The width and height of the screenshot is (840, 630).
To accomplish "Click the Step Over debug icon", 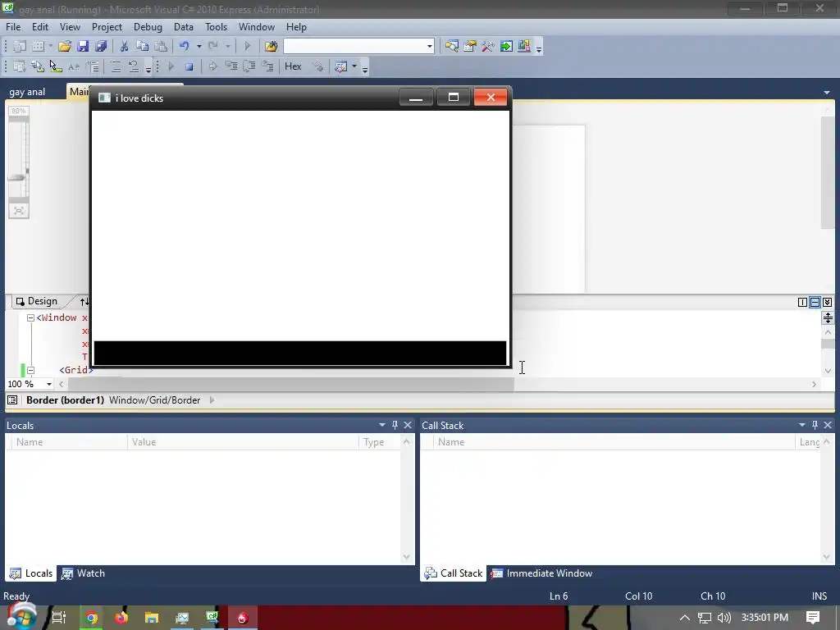I will (x=249, y=67).
